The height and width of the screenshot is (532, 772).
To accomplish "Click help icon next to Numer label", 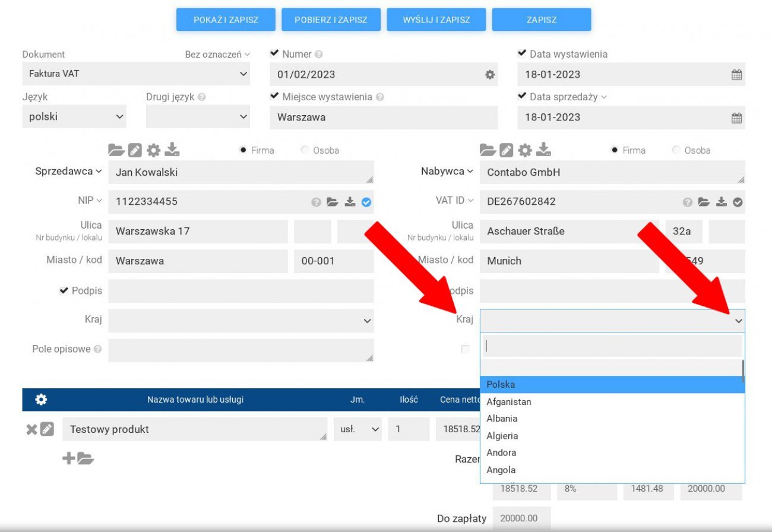I will [x=319, y=54].
